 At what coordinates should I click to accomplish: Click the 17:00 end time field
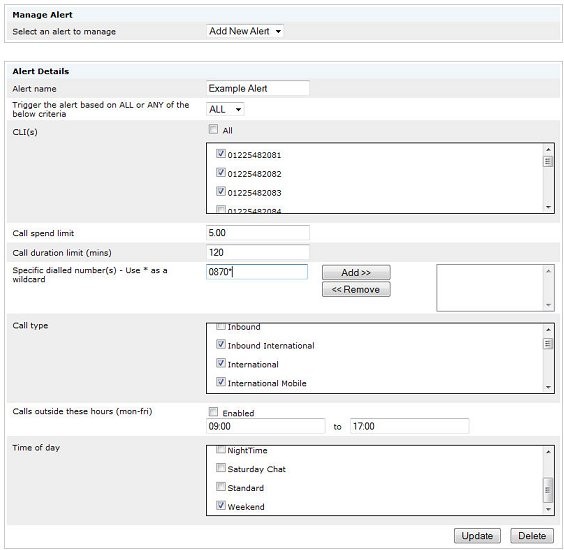point(409,426)
